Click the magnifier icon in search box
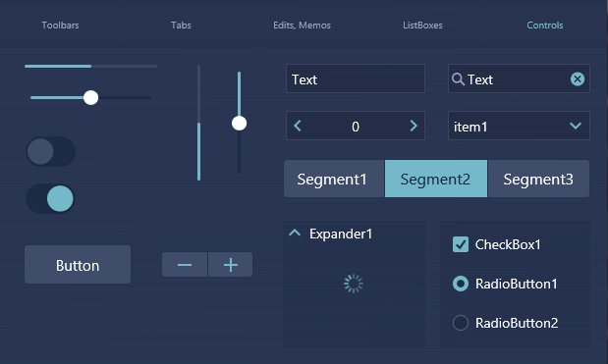This screenshot has height=364, width=608. (x=458, y=79)
